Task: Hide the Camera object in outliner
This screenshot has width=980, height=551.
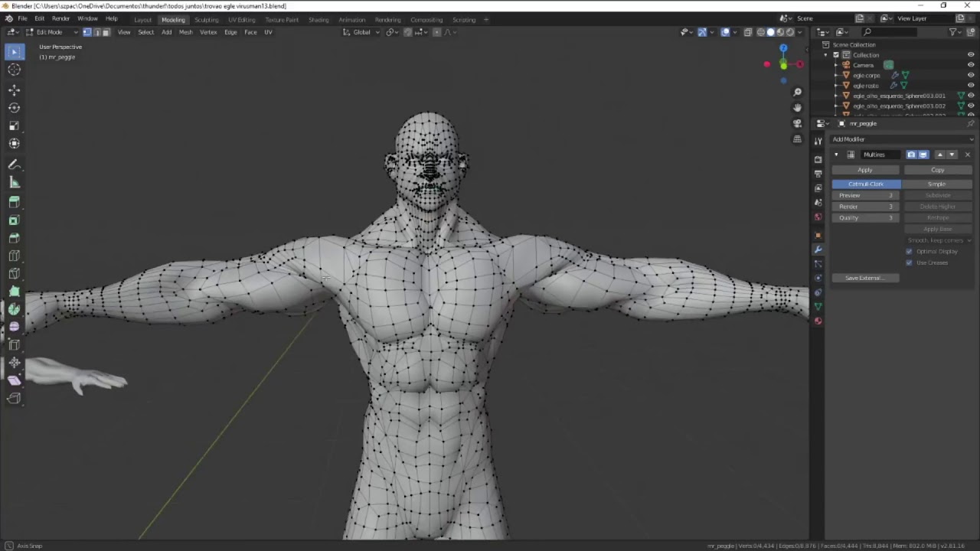Action: (x=970, y=65)
